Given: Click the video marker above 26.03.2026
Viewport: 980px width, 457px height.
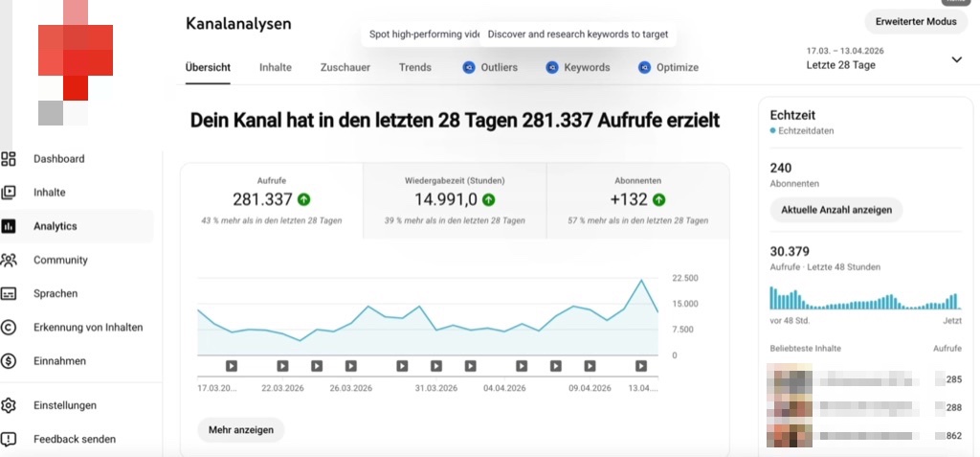Looking at the screenshot, I should tap(350, 366).
